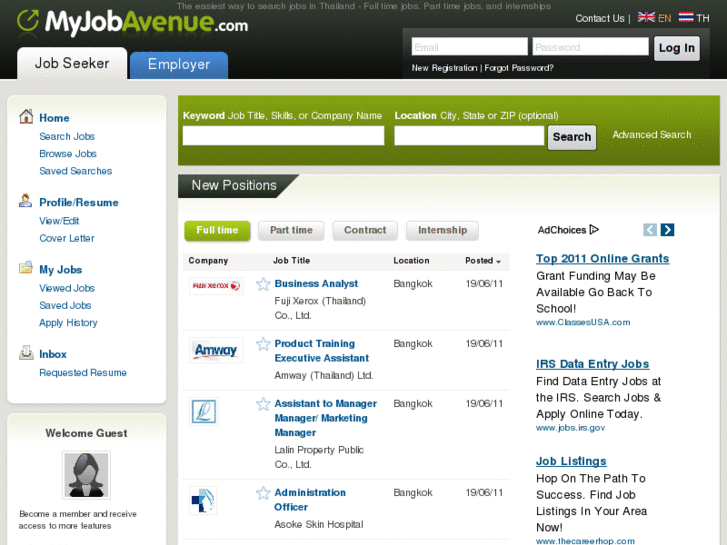Star the Assistant to Manager job
727x545 pixels.
(x=263, y=404)
